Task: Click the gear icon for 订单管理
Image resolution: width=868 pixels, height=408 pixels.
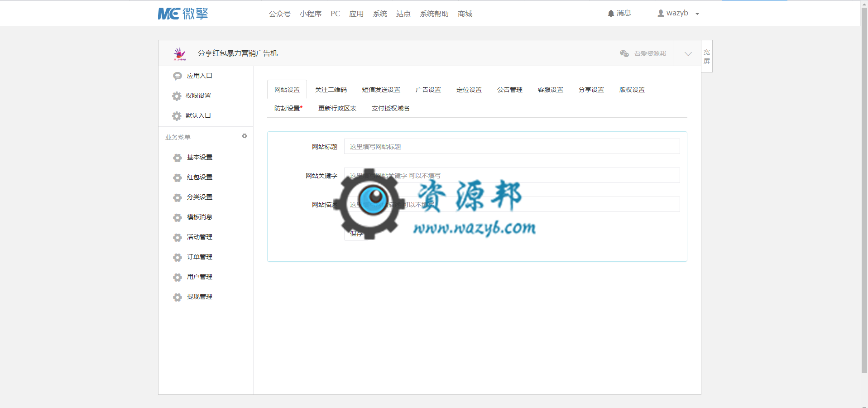Action: coord(177,257)
